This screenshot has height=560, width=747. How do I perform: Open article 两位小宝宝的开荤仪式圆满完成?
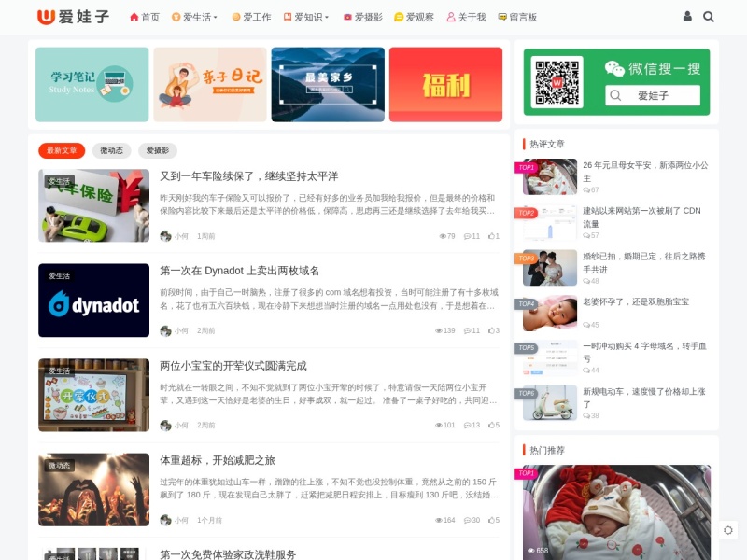click(x=233, y=366)
